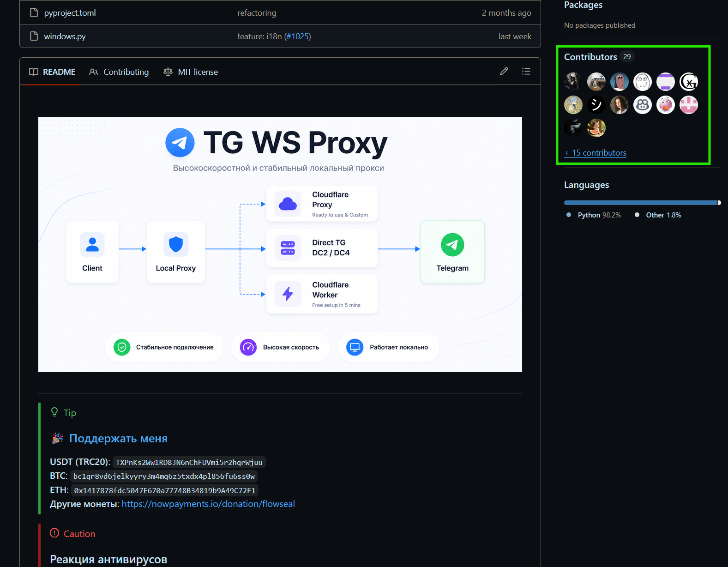
Task: Click the Caution warning icon
Action: (x=54, y=533)
